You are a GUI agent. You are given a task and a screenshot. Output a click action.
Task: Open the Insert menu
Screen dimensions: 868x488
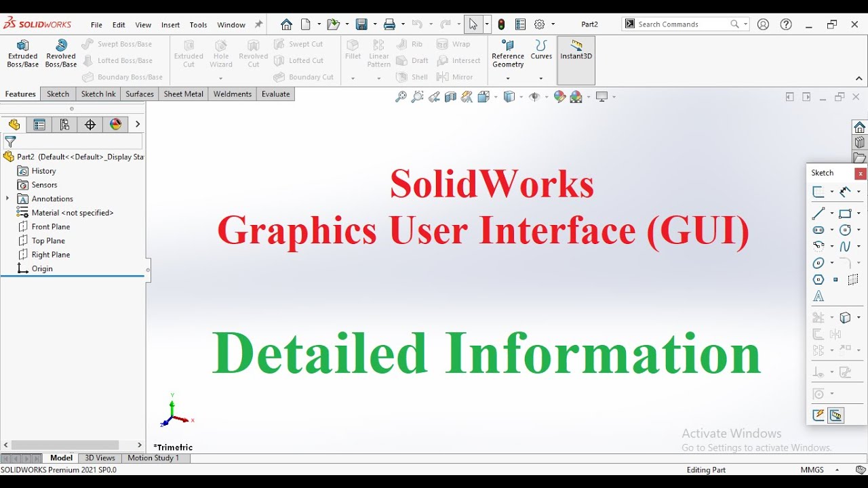pyautogui.click(x=170, y=25)
